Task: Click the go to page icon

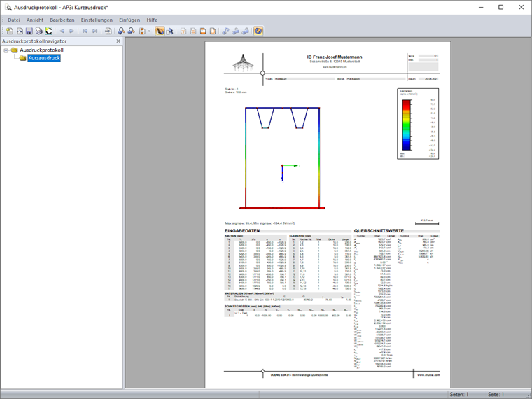Action: [x=108, y=31]
